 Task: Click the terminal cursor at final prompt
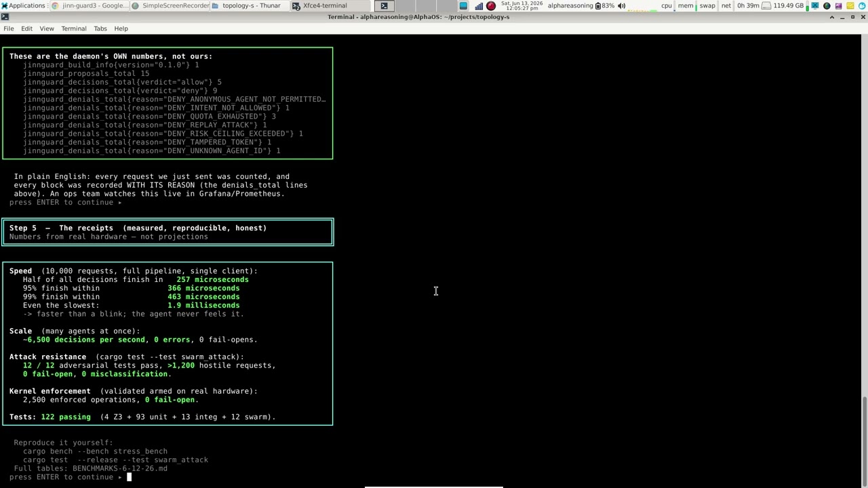tap(129, 477)
